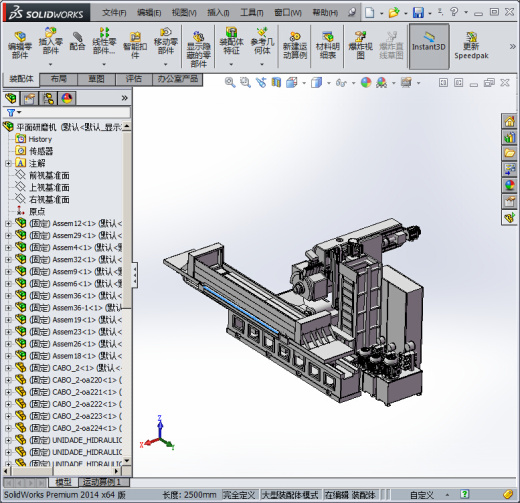Open the filter dropdown arrow in feature tree
Screen dimensions: 520x503
coord(19,112)
